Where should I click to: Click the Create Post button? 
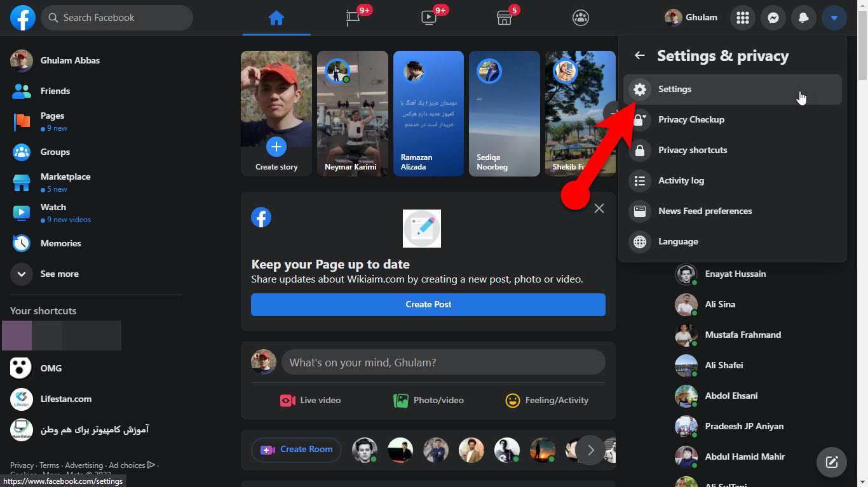pyautogui.click(x=428, y=305)
